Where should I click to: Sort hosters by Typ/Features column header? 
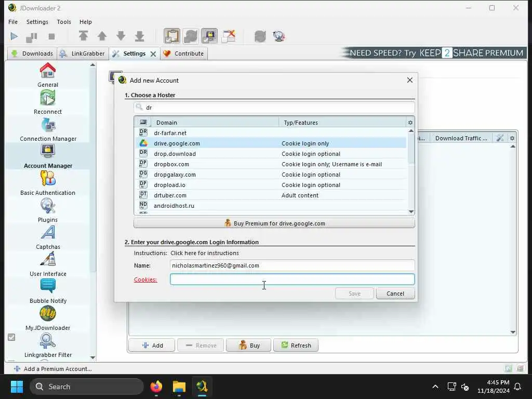coord(342,123)
